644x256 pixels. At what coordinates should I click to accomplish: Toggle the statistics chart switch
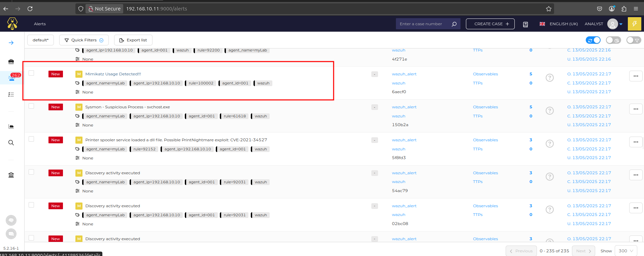[613, 40]
